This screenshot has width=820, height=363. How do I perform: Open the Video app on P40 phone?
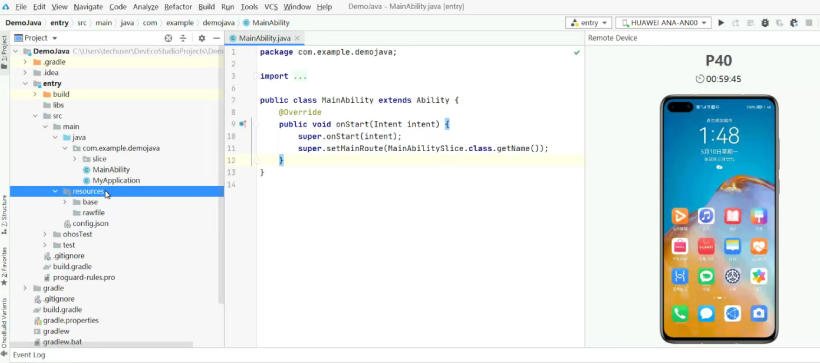(x=680, y=216)
